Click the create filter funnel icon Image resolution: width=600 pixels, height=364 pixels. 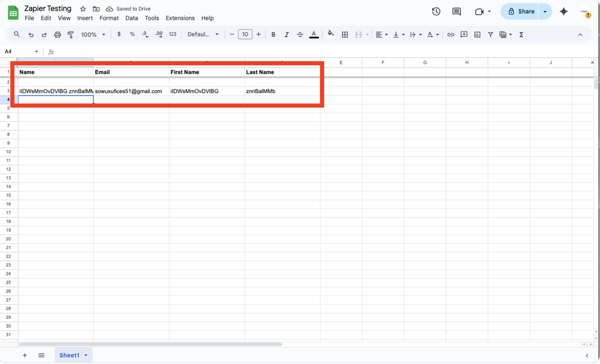coord(490,35)
